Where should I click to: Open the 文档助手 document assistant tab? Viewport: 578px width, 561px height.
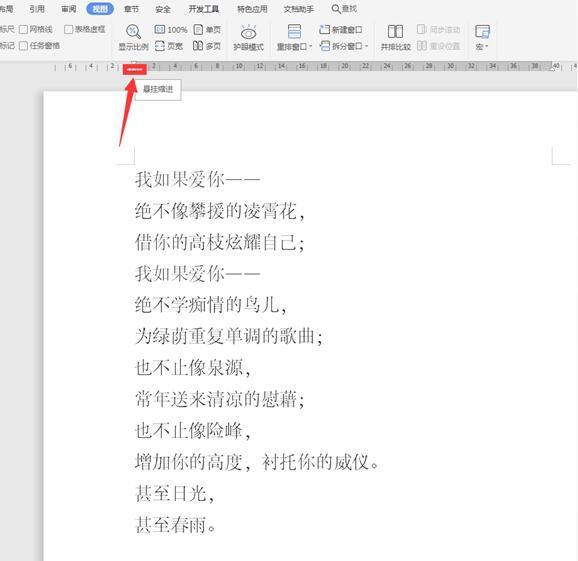tap(299, 9)
